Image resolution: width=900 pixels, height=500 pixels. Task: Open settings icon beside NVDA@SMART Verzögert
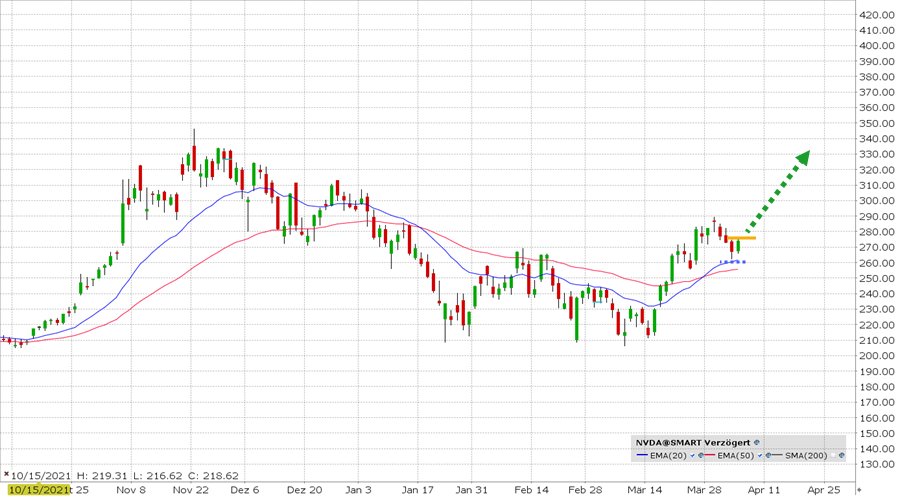(x=757, y=442)
